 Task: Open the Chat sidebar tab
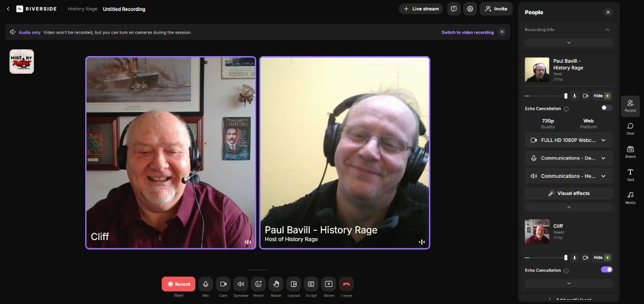(x=630, y=129)
